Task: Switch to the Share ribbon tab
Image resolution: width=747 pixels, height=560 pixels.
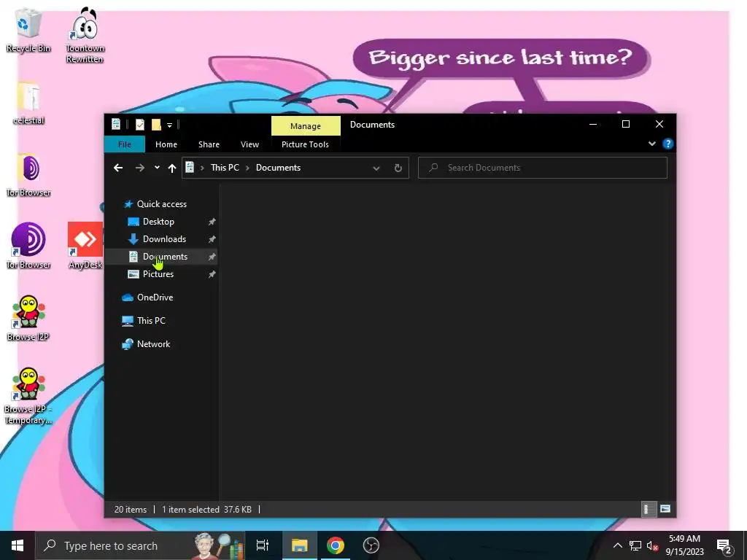Action: 209,144
